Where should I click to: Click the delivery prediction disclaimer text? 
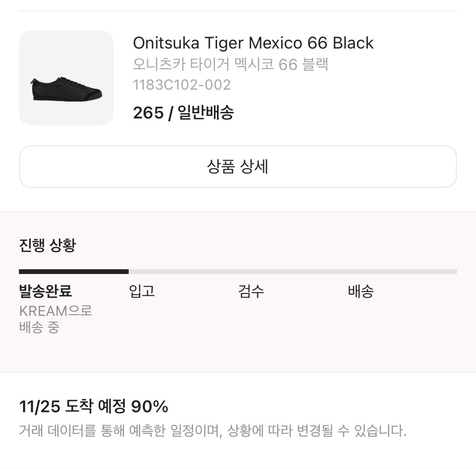[212, 431]
